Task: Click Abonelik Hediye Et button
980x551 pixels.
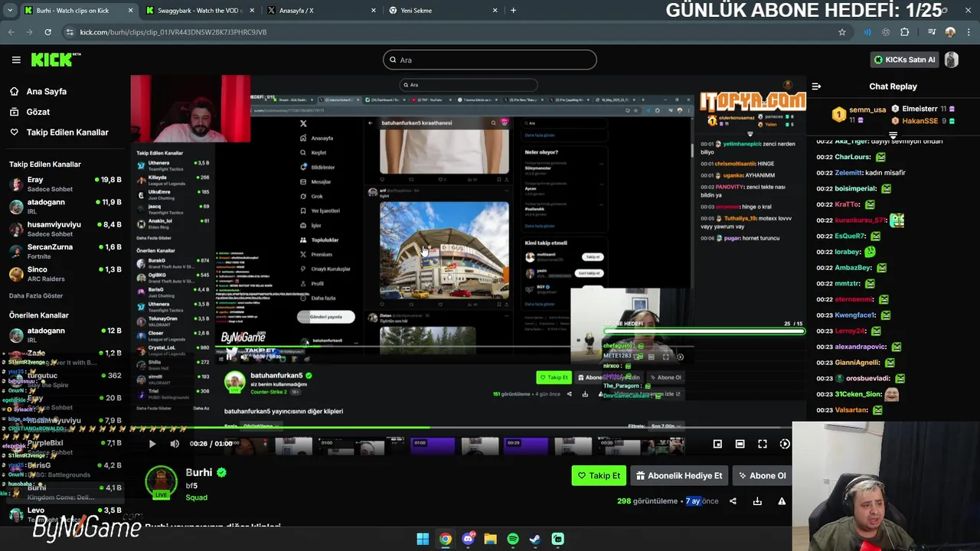Action: [679, 475]
